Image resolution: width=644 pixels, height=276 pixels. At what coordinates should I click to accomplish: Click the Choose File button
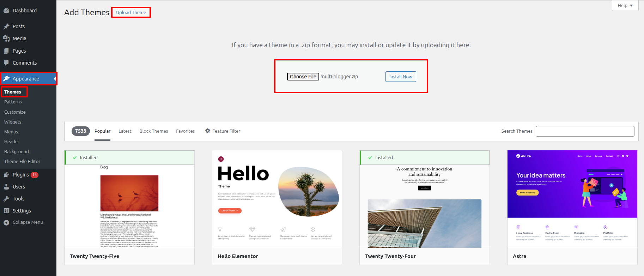303,77
